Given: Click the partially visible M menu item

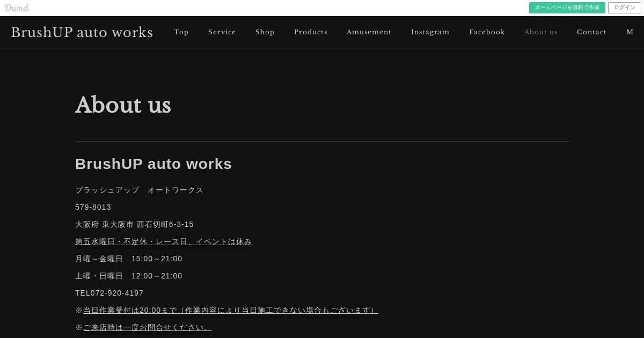Looking at the screenshot, I should coord(630,32).
